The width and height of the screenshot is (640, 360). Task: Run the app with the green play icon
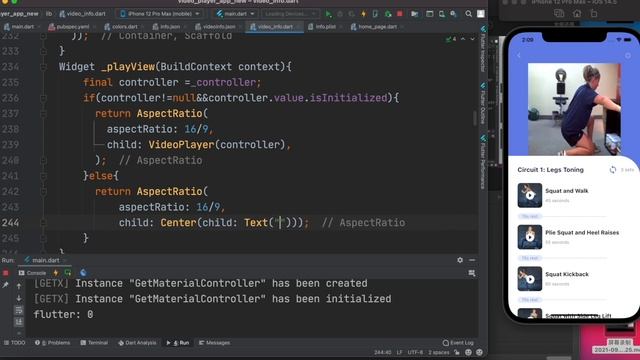tap(329, 14)
